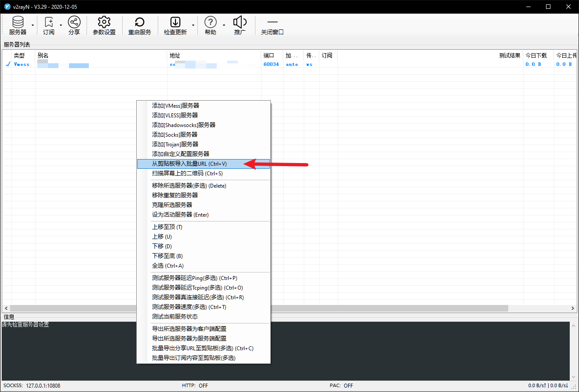Expand dropdown arrow next to 订阅
This screenshot has width=579, height=392.
coord(61,25)
